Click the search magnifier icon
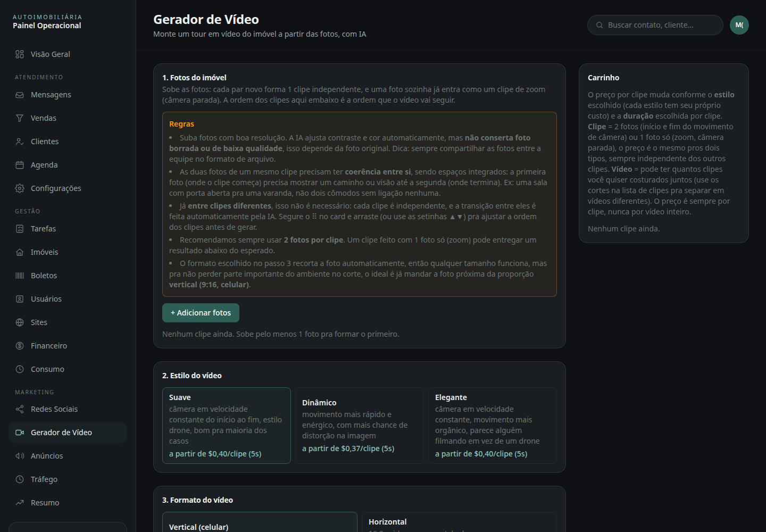Image resolution: width=766 pixels, height=532 pixels. (x=600, y=25)
